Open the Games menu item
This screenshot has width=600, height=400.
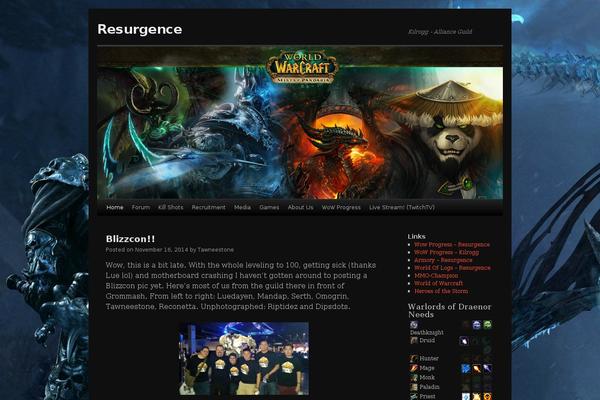[269, 207]
